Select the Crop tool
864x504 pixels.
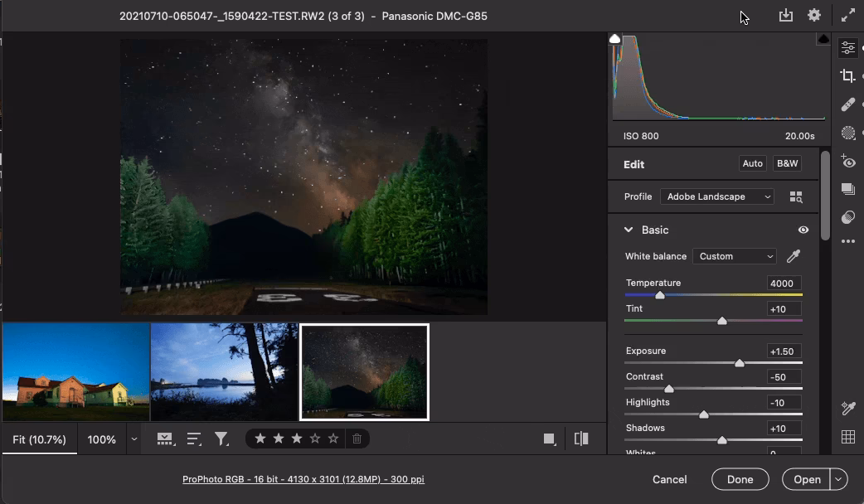847,75
